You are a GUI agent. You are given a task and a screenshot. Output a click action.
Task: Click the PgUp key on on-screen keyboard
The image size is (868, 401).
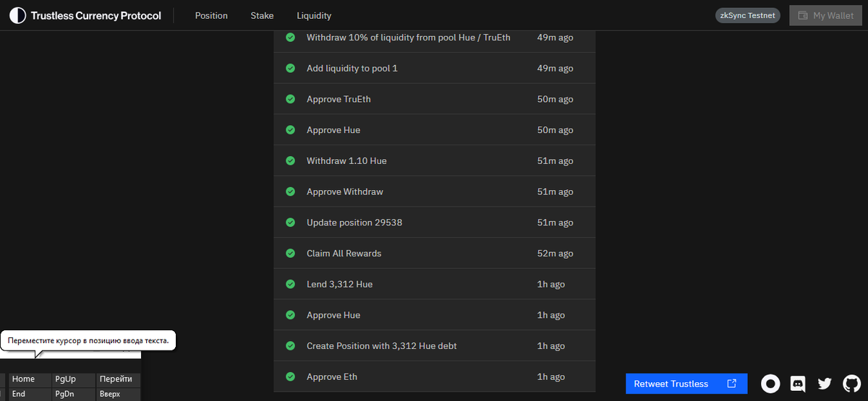pos(74,379)
